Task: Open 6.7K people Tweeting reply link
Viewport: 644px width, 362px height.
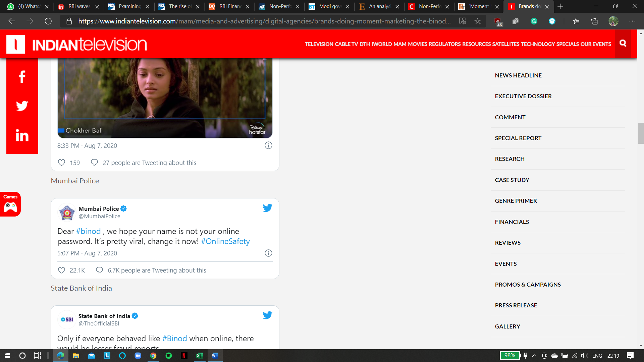Action: (157, 270)
